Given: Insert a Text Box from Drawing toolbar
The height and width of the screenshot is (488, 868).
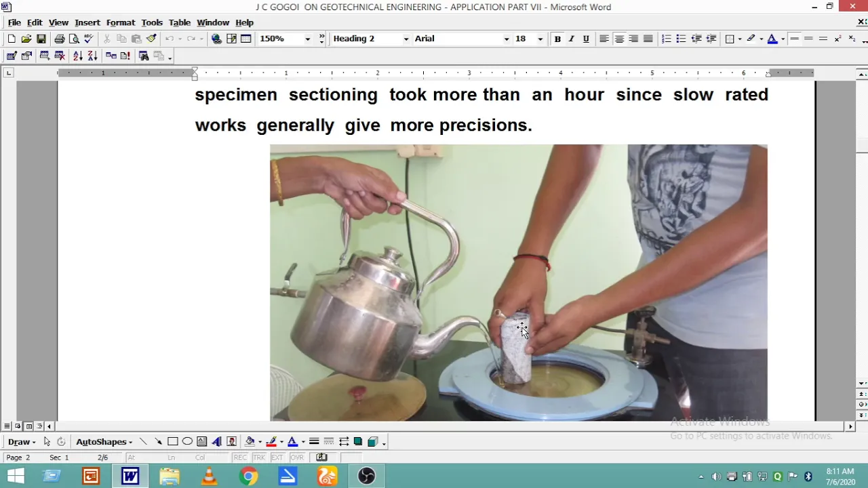Looking at the screenshot, I should [x=202, y=441].
